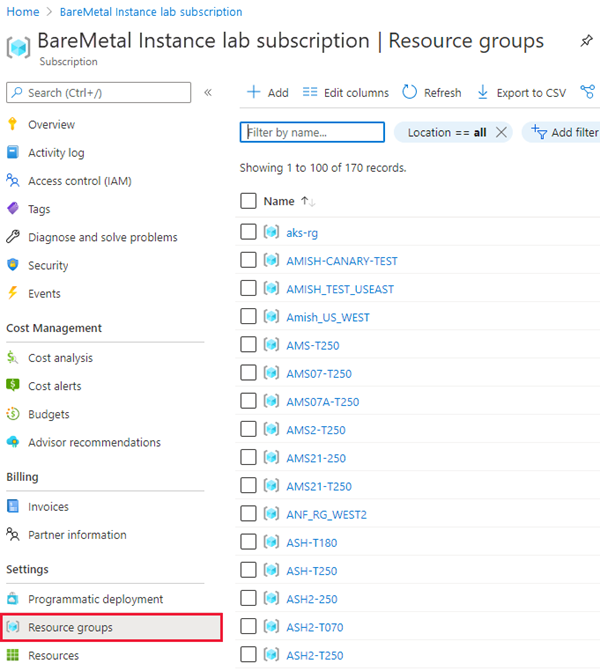This screenshot has width=600, height=671.
Task: Open Activity log in the sidebar
Action: pos(56,153)
